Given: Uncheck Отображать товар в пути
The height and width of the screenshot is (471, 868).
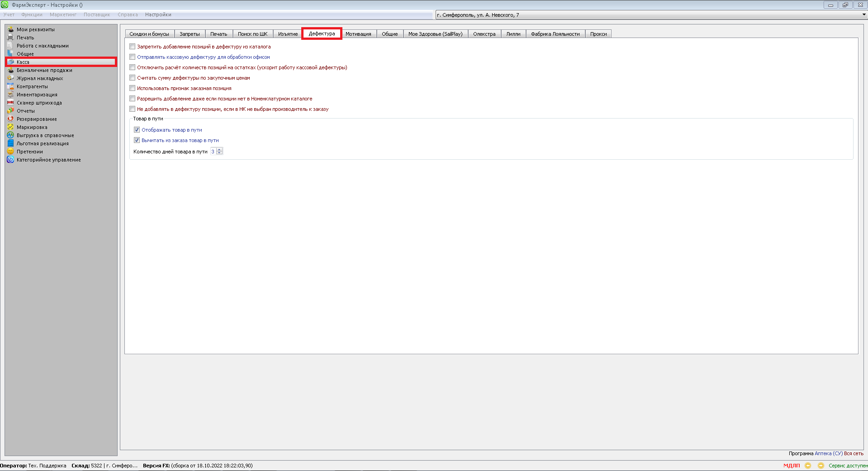Looking at the screenshot, I should (x=137, y=130).
